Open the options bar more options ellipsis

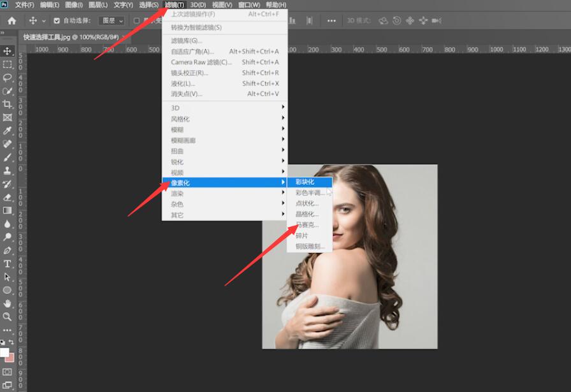point(331,21)
